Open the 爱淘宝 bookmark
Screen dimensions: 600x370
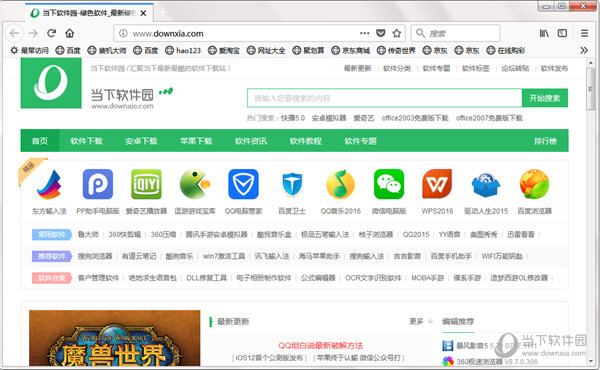[x=224, y=50]
